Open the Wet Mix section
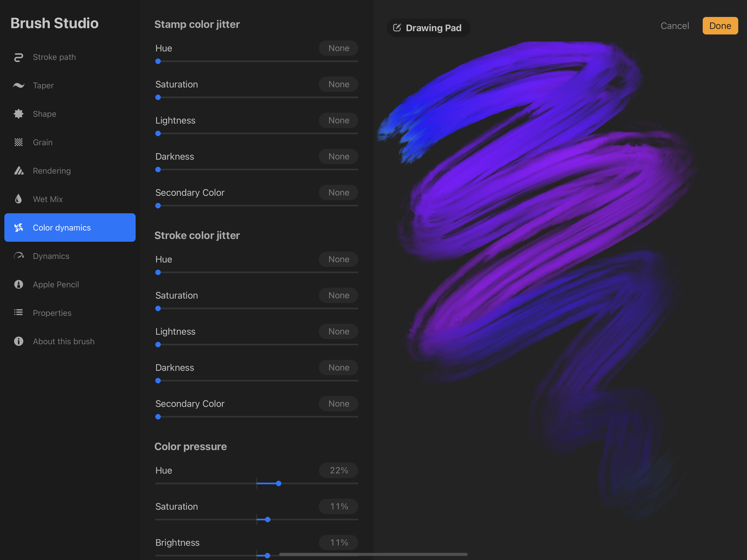The image size is (747, 560). pos(70,199)
